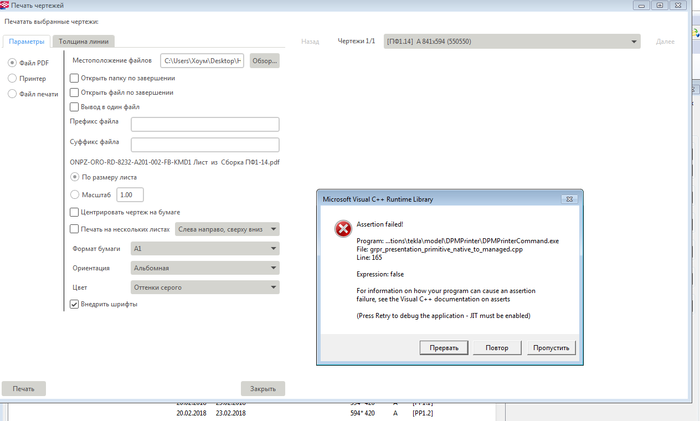Choose По размеру листа radio button
Screen dimensions: 700x421
[75, 177]
